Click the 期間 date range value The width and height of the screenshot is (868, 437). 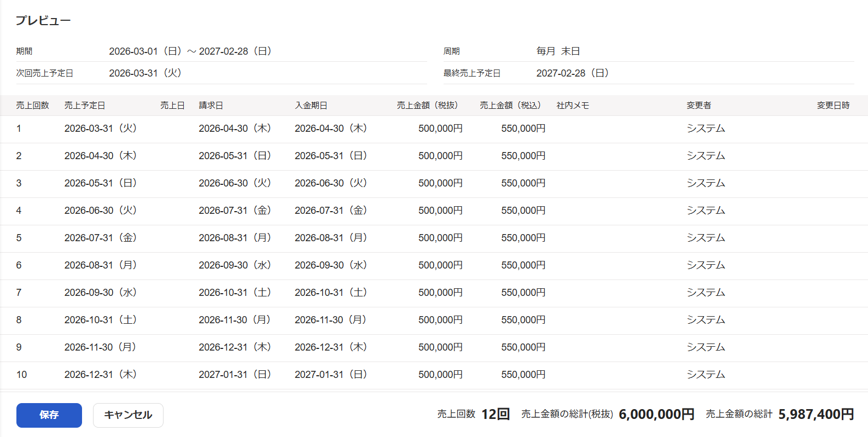pyautogui.click(x=190, y=51)
